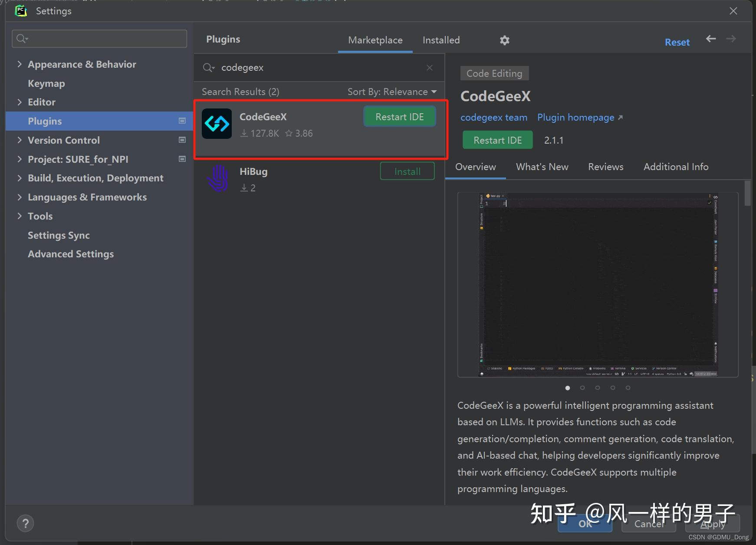Switch to the Installed tab

441,40
